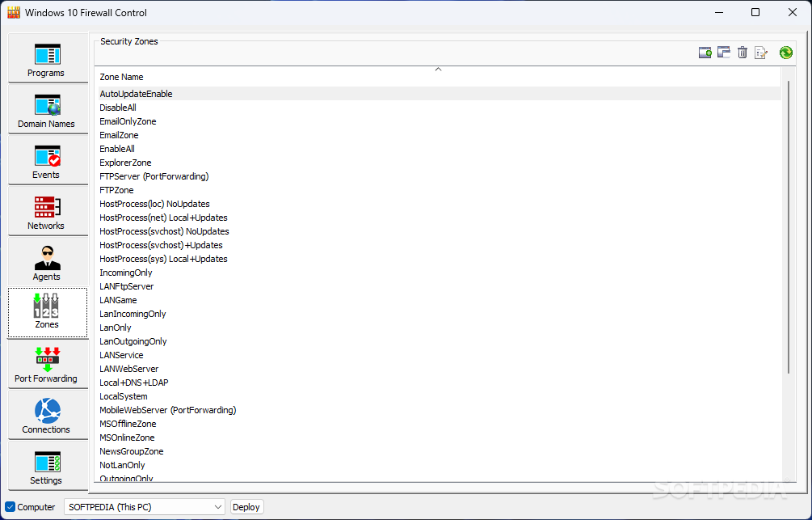
Task: Click the Deploy button
Action: 246,507
